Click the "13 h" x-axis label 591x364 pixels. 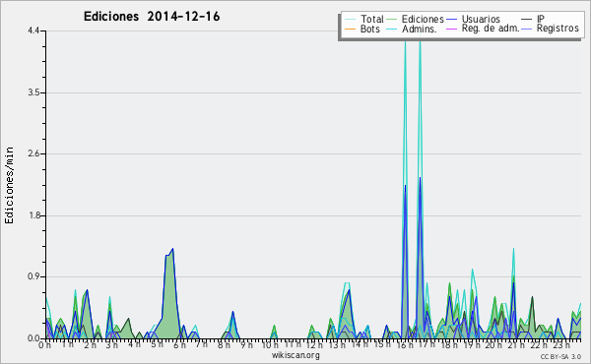point(336,345)
